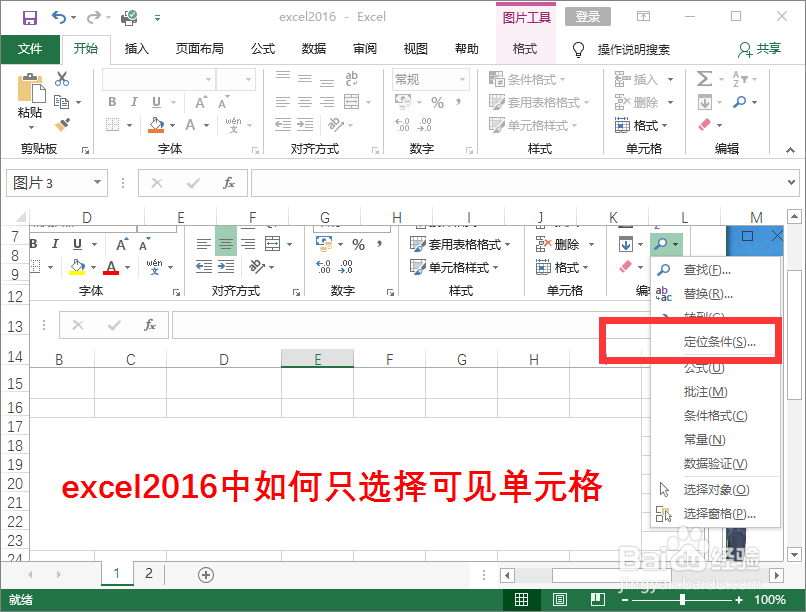Collapse the ribbon with the caret
The height and width of the screenshot is (612, 806).
pos(790,150)
